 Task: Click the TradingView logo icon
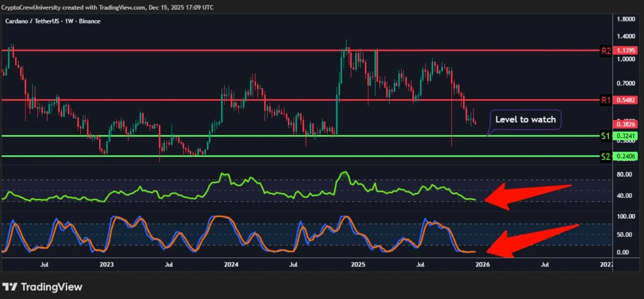pos(10,287)
